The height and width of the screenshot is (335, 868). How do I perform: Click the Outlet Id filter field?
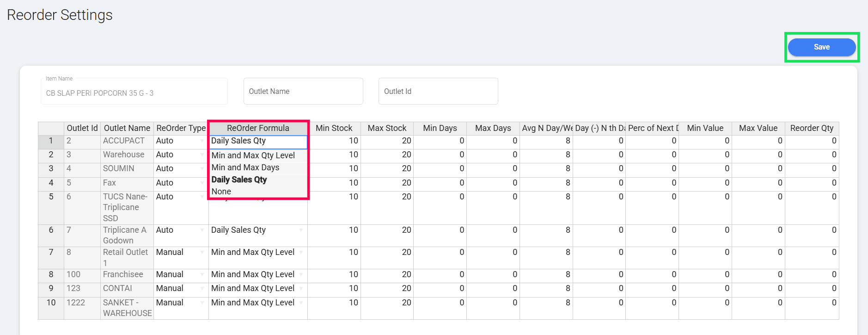click(438, 92)
